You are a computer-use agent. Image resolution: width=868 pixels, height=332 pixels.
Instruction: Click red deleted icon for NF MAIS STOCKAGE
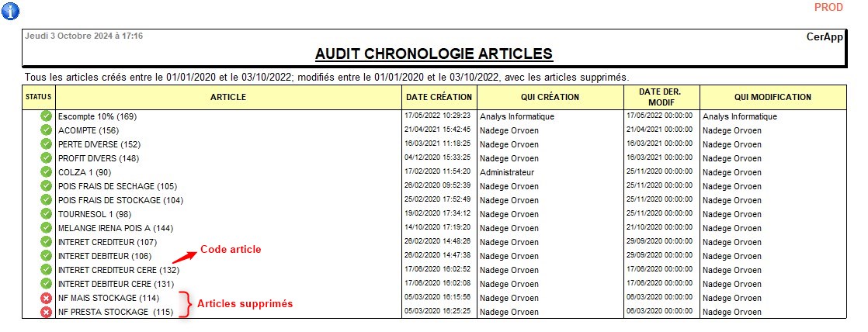46,298
